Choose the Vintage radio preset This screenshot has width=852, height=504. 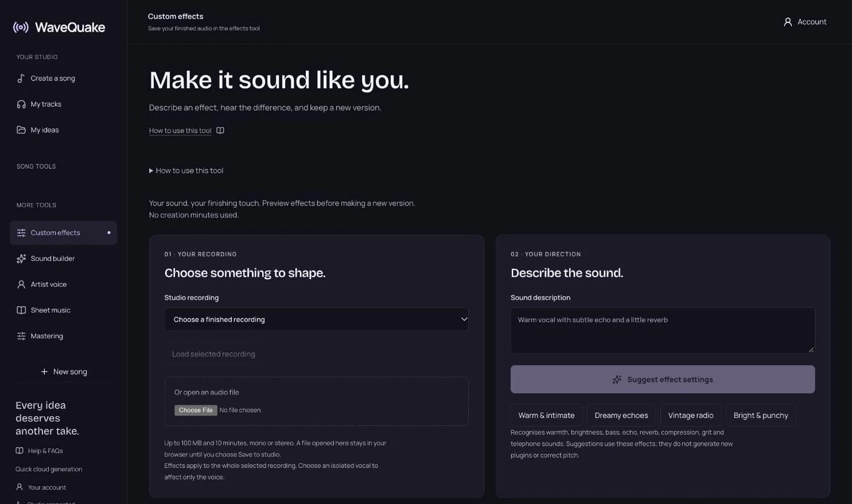(x=691, y=415)
